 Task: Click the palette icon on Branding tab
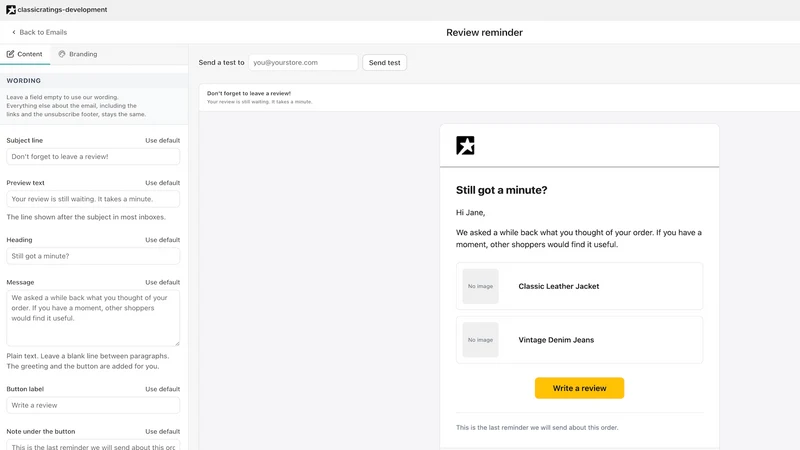click(x=62, y=54)
